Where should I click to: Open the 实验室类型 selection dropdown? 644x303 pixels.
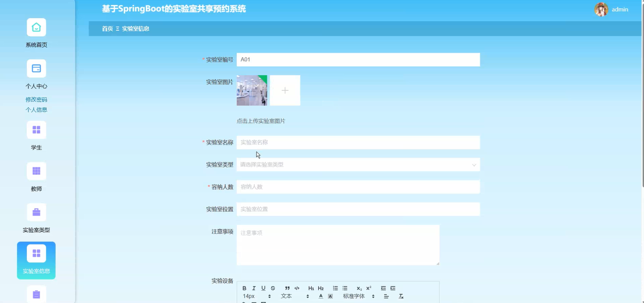point(358,164)
